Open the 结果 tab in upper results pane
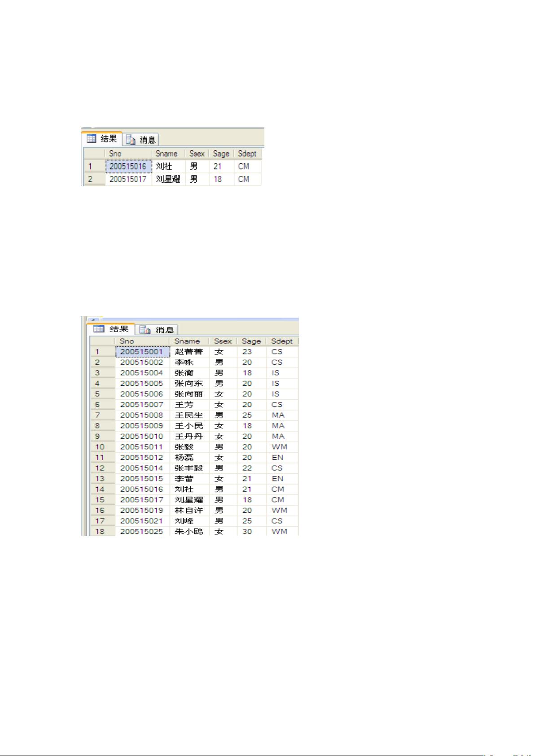The image size is (535, 756). tap(103, 139)
